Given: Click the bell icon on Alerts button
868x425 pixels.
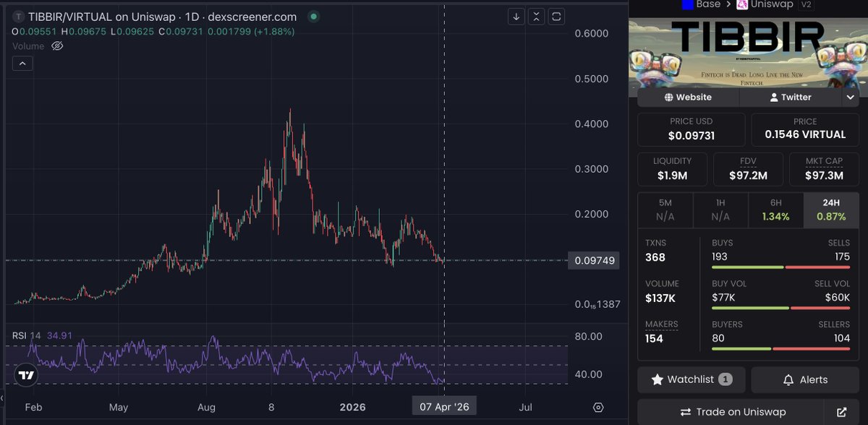Looking at the screenshot, I should (x=788, y=379).
